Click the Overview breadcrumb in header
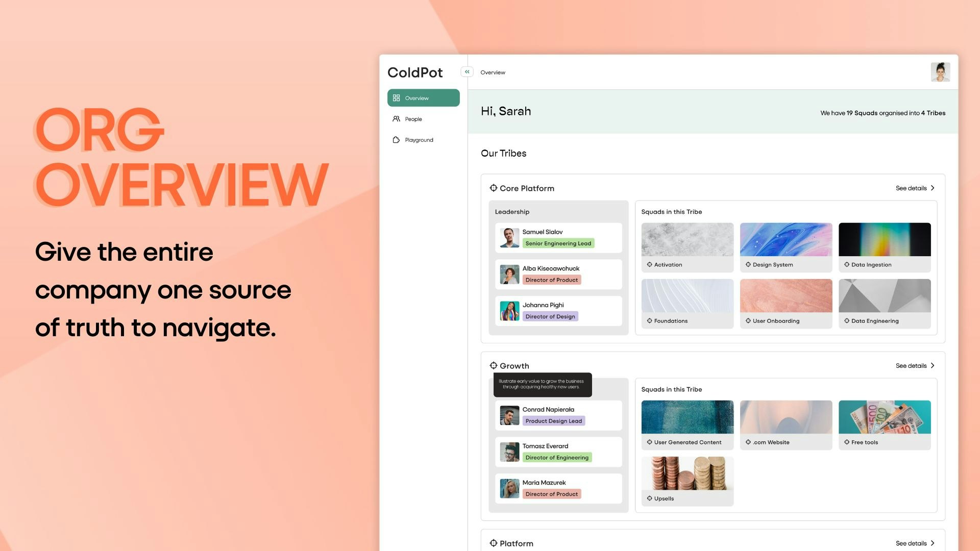This screenshot has height=551, width=980. click(493, 72)
